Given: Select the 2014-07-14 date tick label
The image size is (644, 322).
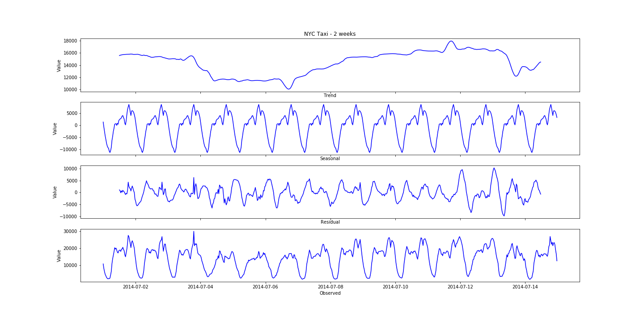Looking at the screenshot, I should click(525, 287).
